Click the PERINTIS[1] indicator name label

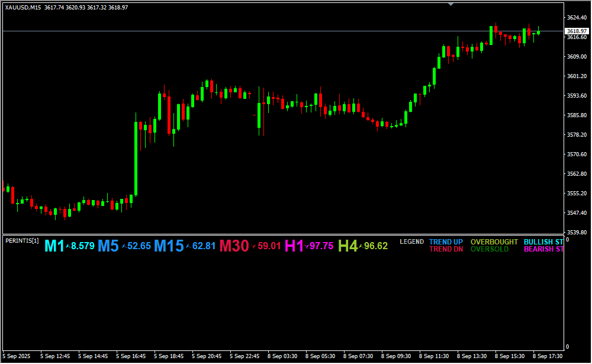(x=22, y=240)
